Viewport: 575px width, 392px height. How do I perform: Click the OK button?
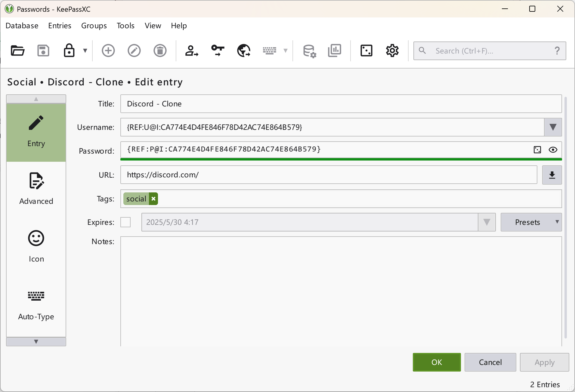pos(437,362)
